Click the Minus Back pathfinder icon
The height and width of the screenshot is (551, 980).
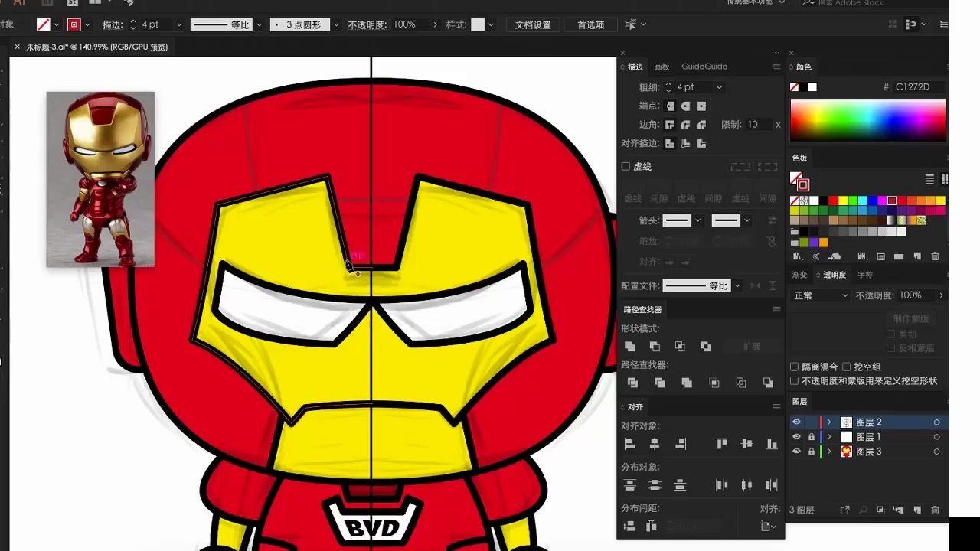[x=768, y=383]
